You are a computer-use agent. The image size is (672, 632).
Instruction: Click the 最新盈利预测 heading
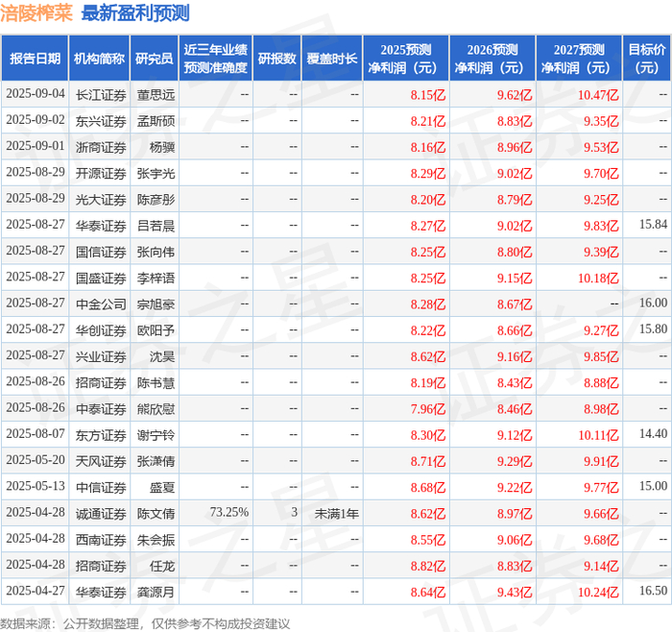pos(135,12)
